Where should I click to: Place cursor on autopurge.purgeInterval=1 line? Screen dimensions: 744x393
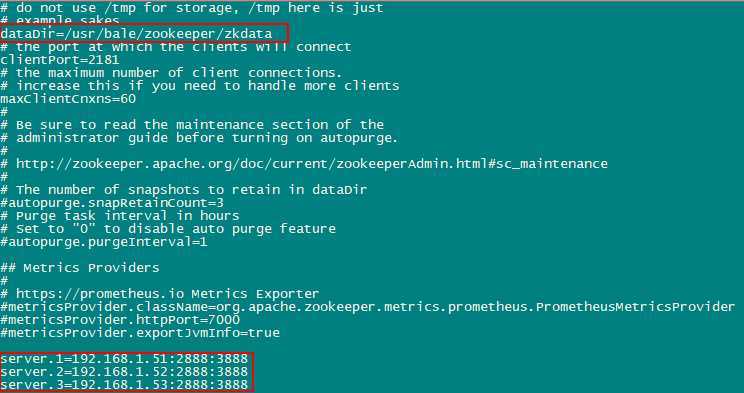(104, 242)
